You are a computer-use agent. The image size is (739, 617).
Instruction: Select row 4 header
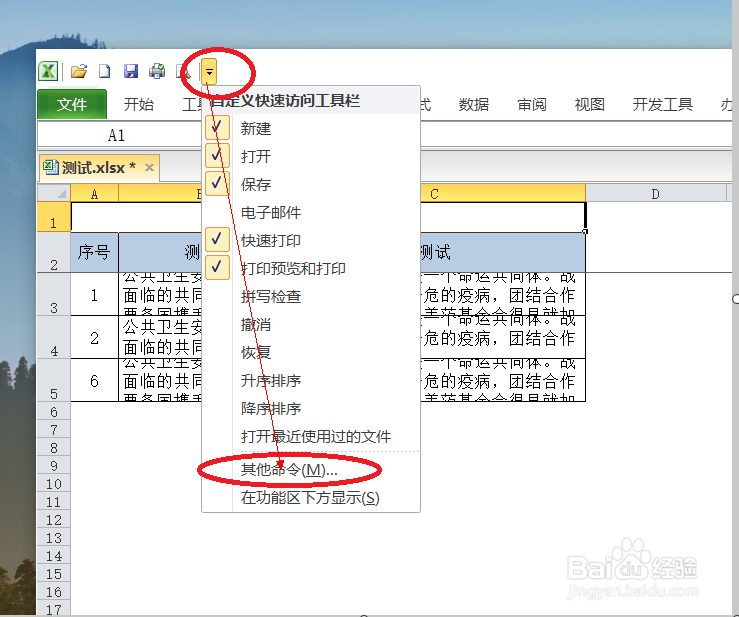pos(54,337)
